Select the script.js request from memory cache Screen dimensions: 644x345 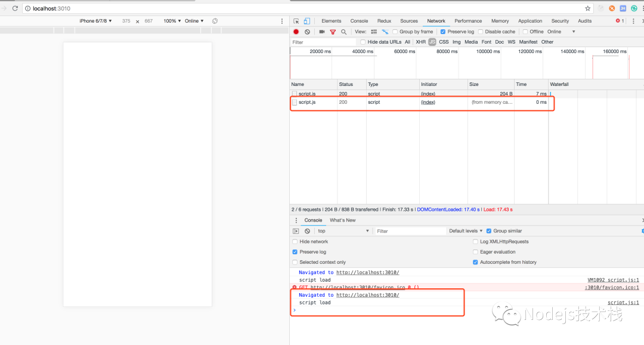[x=419, y=103]
